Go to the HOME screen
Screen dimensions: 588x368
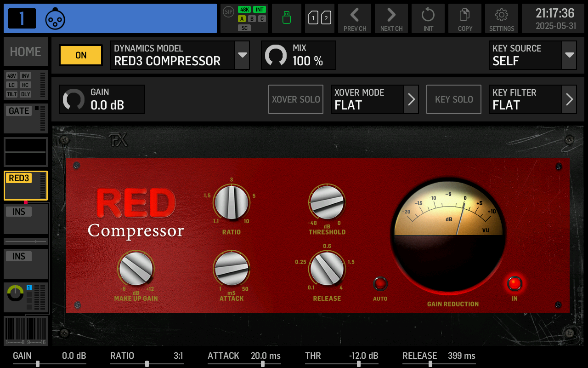click(x=25, y=52)
